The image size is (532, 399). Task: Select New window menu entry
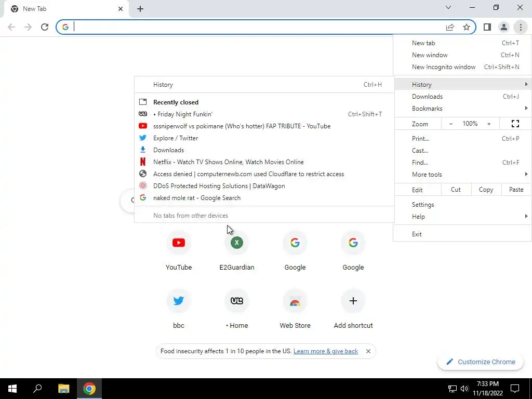tap(462, 55)
